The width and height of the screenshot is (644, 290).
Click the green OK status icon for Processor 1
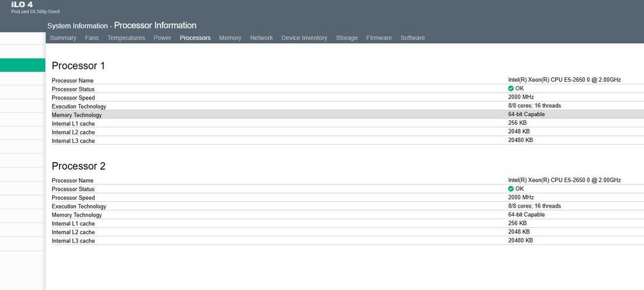click(x=511, y=88)
